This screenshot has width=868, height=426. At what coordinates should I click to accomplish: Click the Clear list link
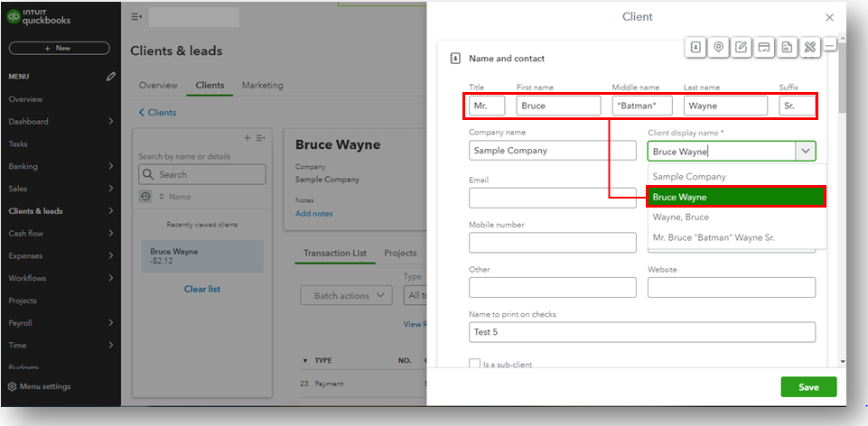pyautogui.click(x=202, y=289)
